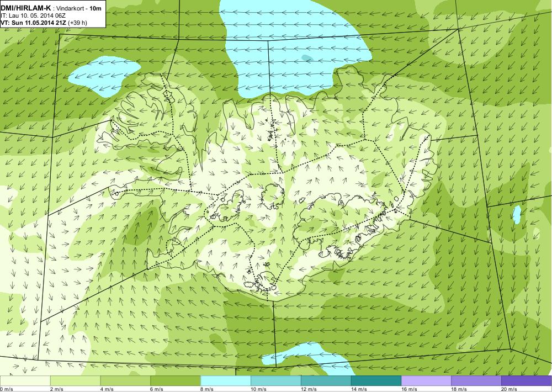Click the '20 m/s' legend label
The height and width of the screenshot is (392, 552).
509,389
